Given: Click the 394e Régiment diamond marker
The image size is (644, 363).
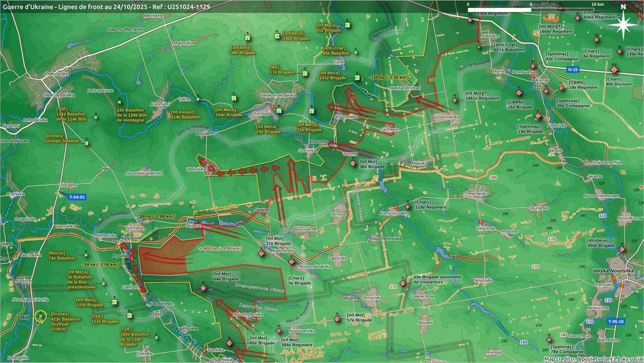Looking at the screenshot, I should 279,331.
